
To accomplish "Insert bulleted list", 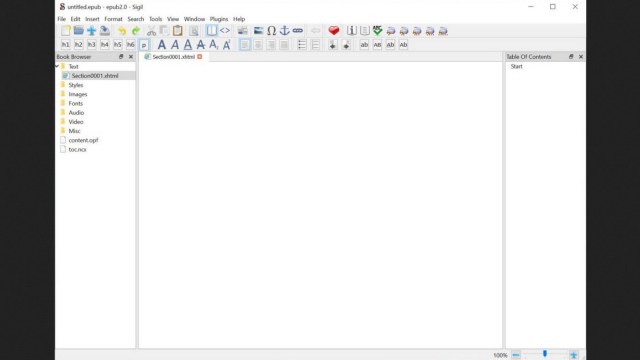I will (x=302, y=45).
